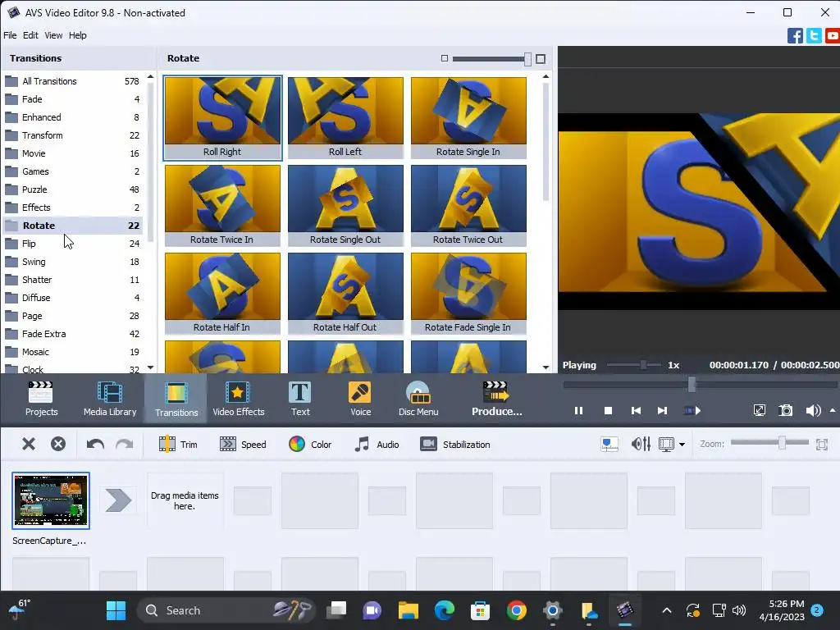Image resolution: width=840 pixels, height=630 pixels.
Task: Open Windows Start menu
Action: 116,610
